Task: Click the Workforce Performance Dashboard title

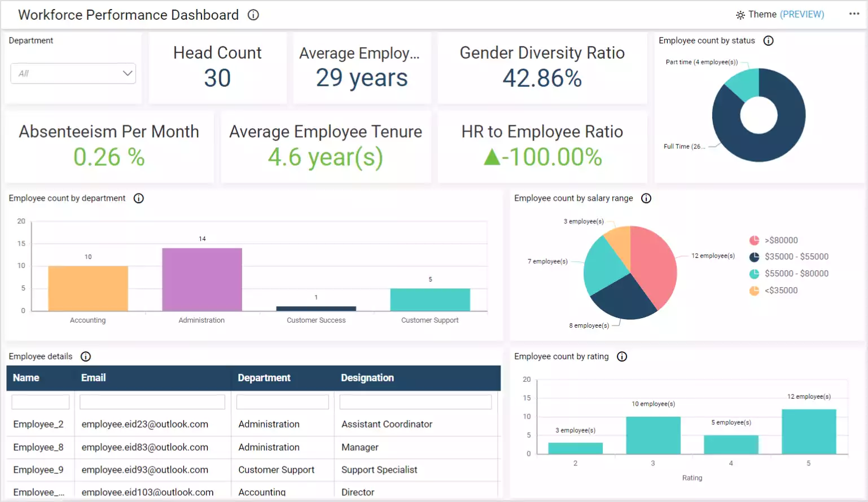Action: coord(129,15)
